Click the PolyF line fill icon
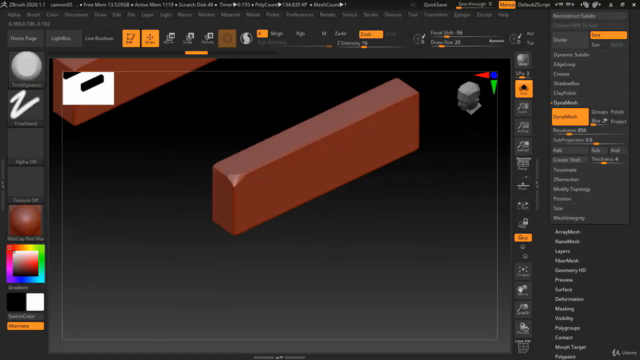Image resolution: width=640 pixels, height=360 pixels. coord(523,347)
